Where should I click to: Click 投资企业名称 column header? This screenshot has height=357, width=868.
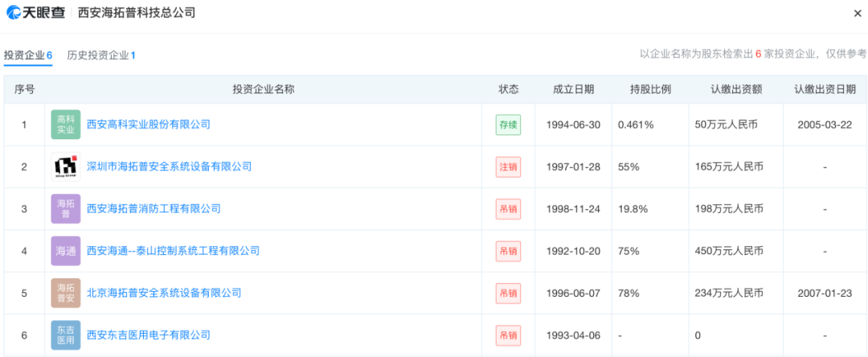point(263,89)
